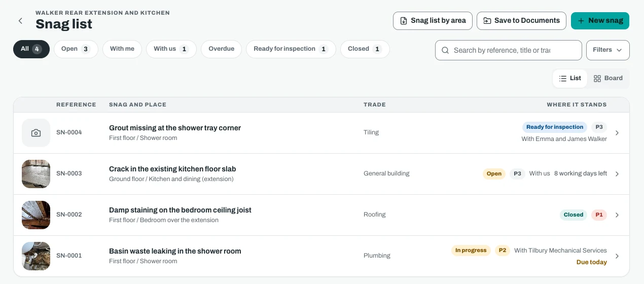Select the With us filter tab
The image size is (644, 284).
click(171, 49)
